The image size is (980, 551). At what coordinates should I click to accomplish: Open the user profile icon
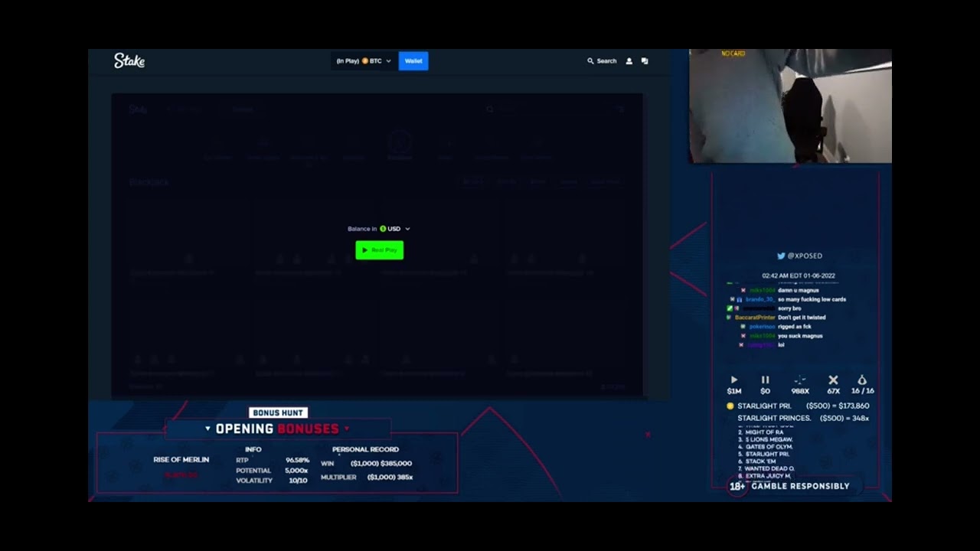629,61
